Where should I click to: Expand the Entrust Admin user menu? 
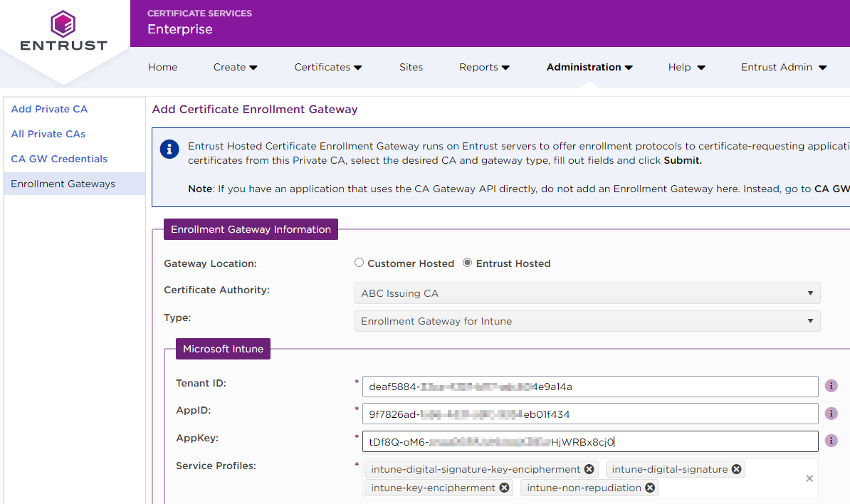[783, 67]
